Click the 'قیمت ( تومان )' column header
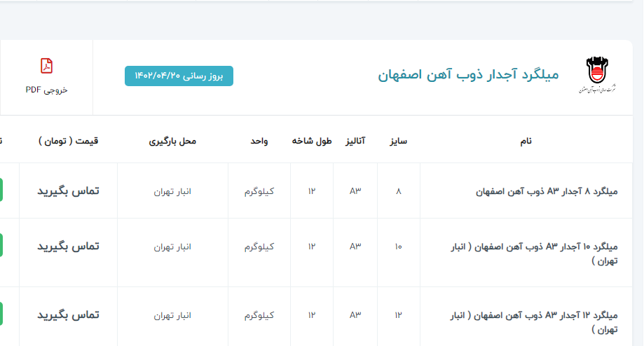Screen dimensions: 644x346 tap(68, 141)
